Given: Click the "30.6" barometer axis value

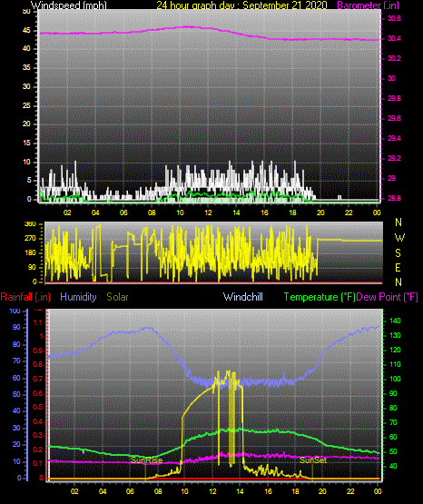Looking at the screenshot, I should (394, 18).
